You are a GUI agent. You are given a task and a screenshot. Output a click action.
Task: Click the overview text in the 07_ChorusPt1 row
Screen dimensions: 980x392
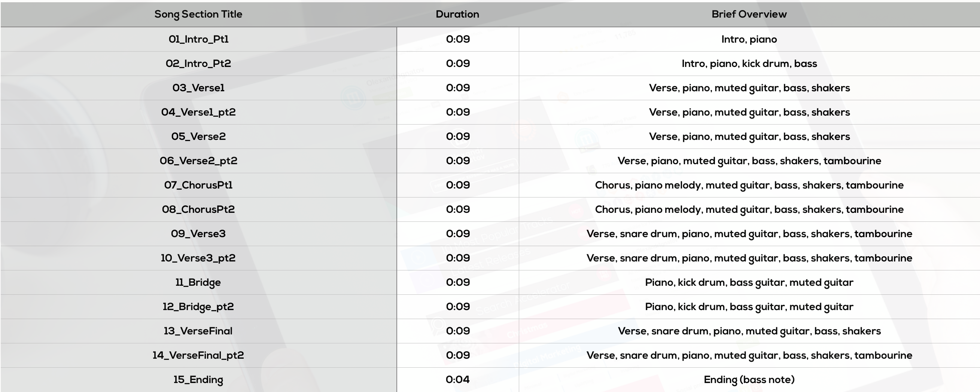click(x=749, y=186)
